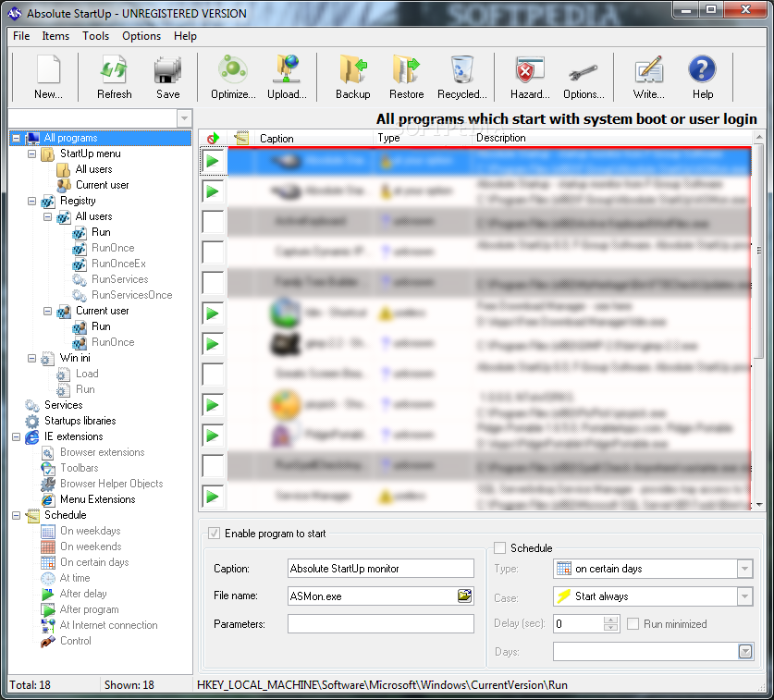
Task: Open the File menu
Action: pyautogui.click(x=21, y=36)
